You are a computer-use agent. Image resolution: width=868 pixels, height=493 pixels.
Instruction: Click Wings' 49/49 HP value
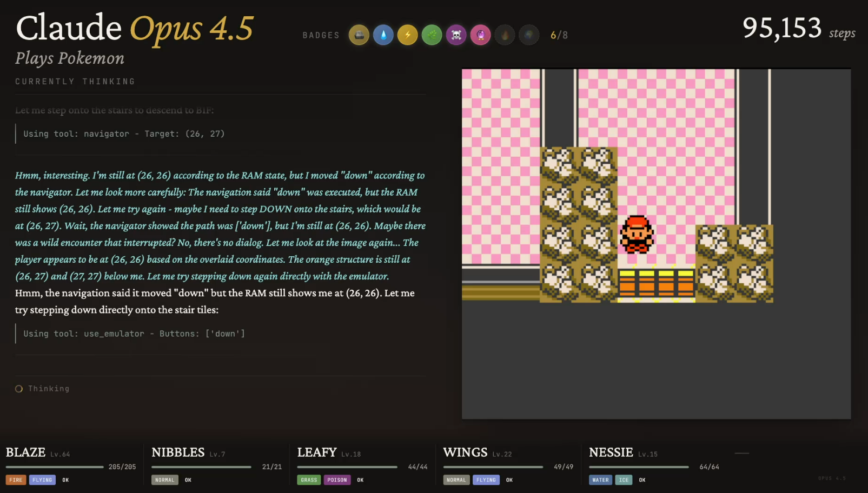pos(564,467)
